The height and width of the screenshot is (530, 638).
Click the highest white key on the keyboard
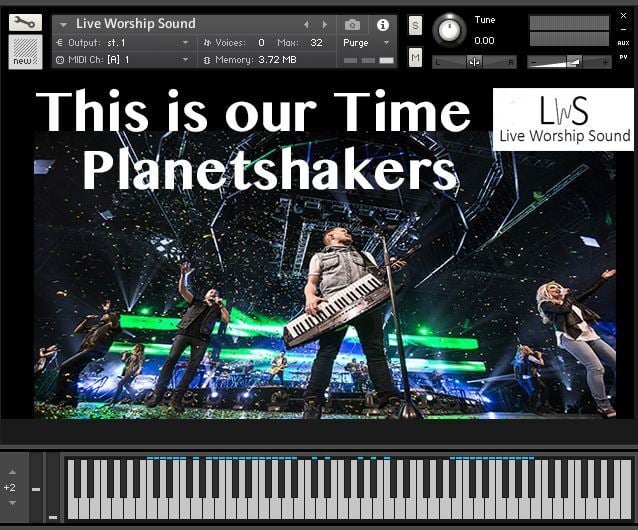(627, 489)
